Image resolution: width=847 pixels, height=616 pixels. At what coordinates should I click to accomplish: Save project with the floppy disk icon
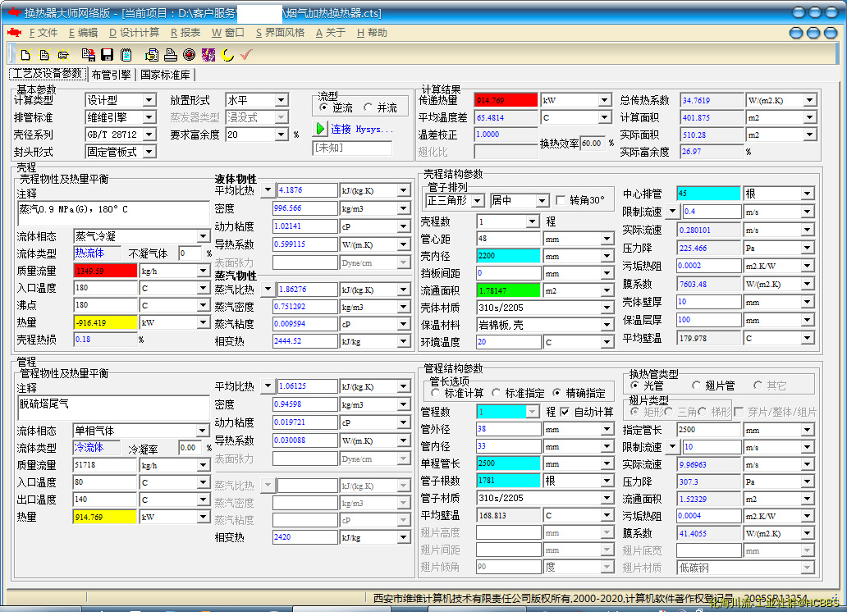coord(107,54)
